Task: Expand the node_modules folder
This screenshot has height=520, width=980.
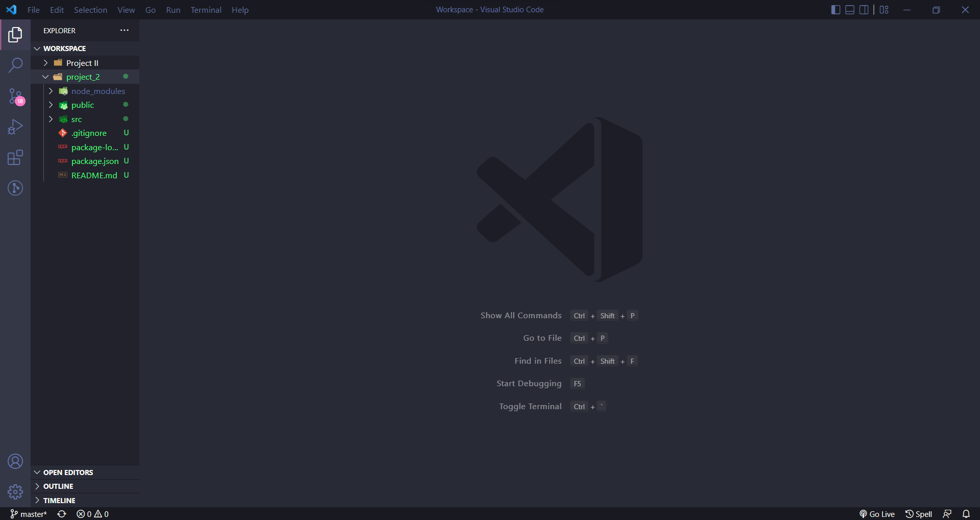Action: coord(85,91)
